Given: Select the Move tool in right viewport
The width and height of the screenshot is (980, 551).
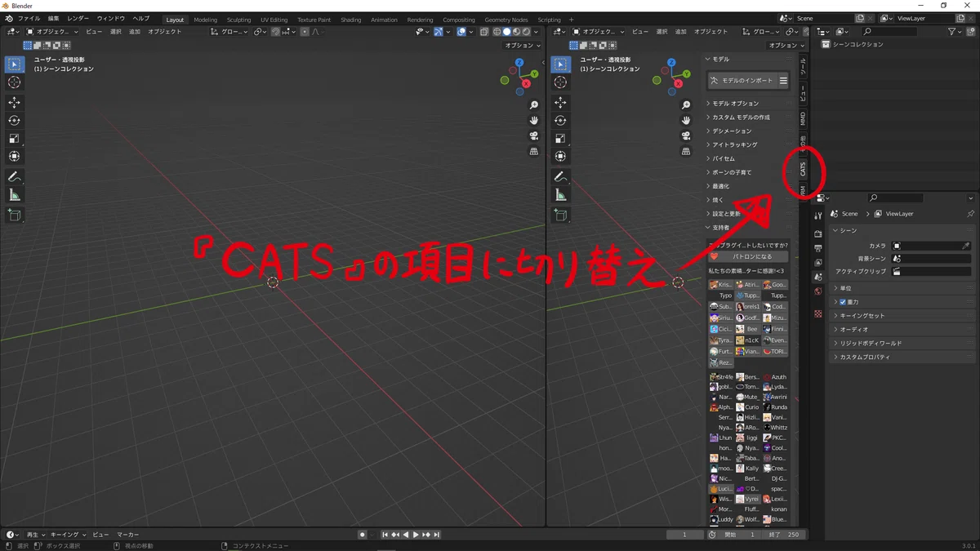Looking at the screenshot, I should 560,103.
